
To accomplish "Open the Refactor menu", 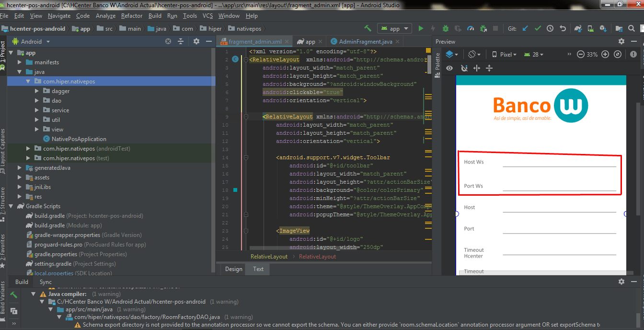I will pos(132,16).
